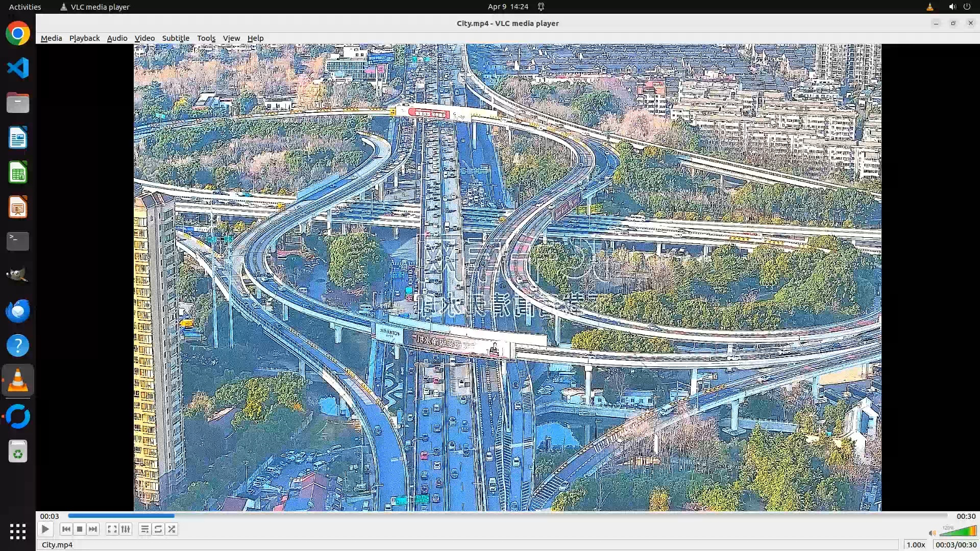
Task: Toggle loop mode button
Action: 158,529
